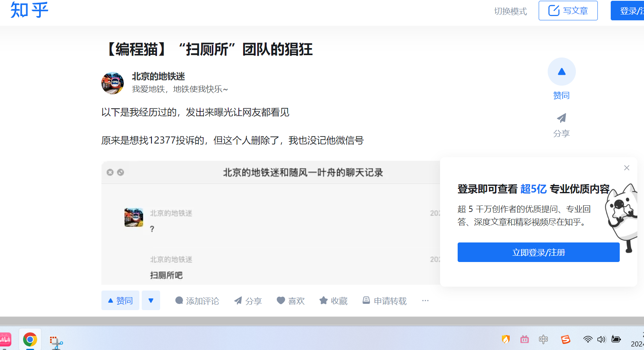The width and height of the screenshot is (644, 350).
Task: Click the author tagline 我爱地铁，地铁使我快乐~
Action: (180, 89)
